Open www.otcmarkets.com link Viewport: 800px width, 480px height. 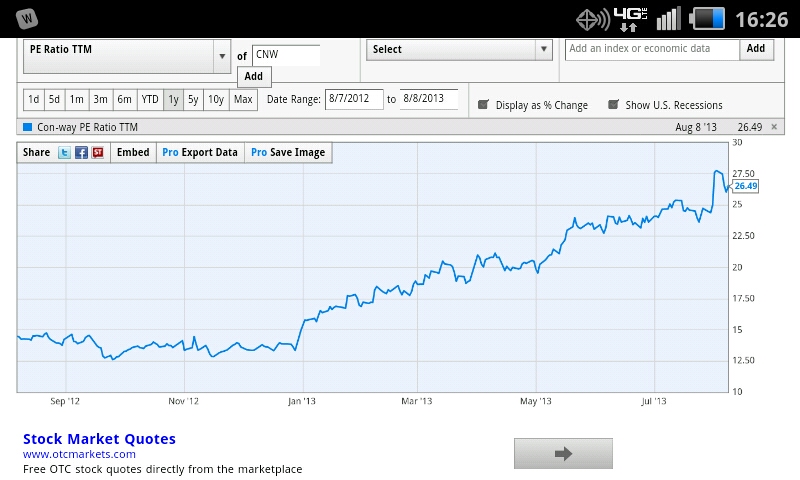pos(79,454)
